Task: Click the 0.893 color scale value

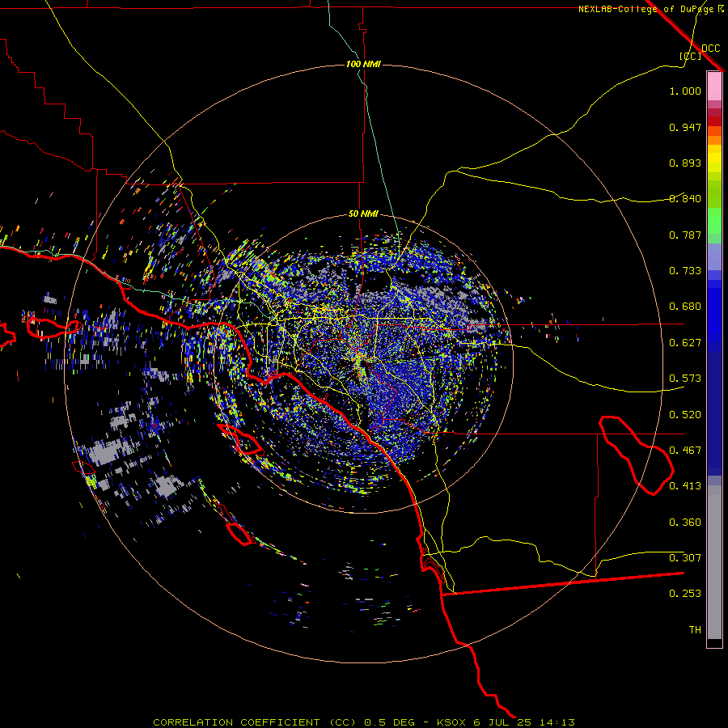Action: click(685, 163)
